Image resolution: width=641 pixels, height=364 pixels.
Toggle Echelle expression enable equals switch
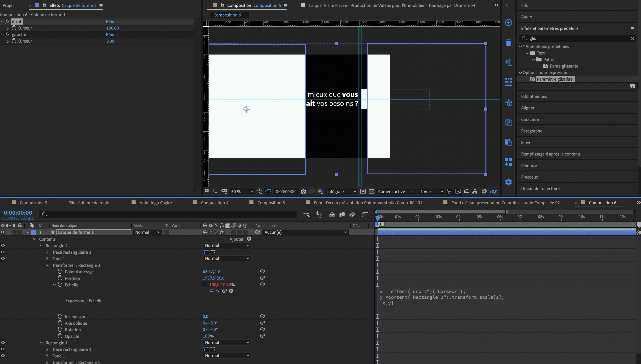coord(211,291)
